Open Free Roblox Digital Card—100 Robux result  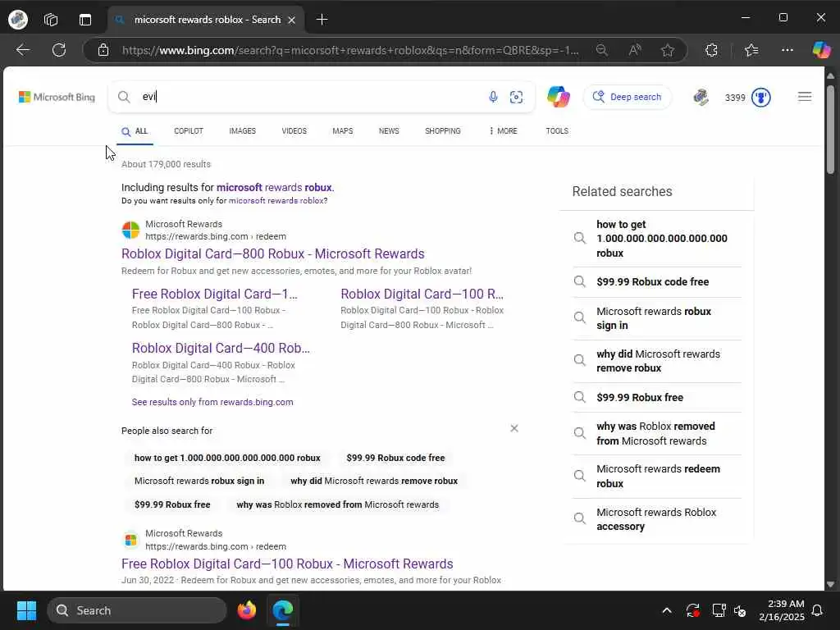(x=287, y=564)
